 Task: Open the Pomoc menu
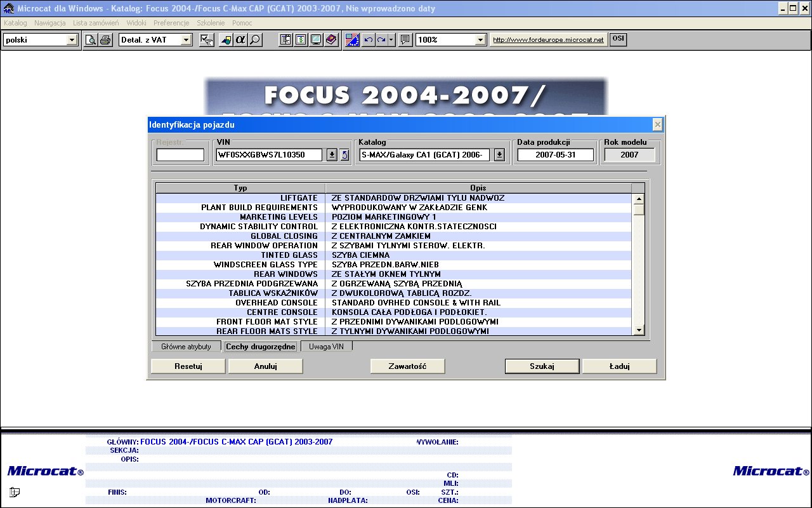pyautogui.click(x=242, y=23)
